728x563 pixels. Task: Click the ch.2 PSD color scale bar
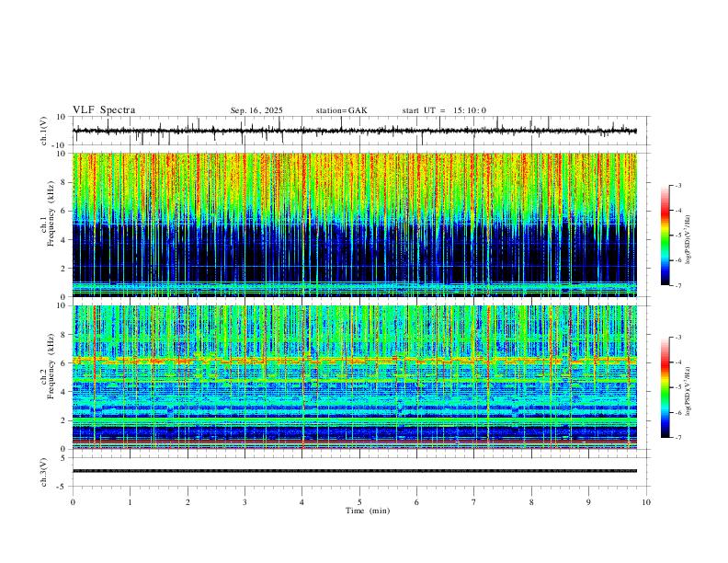click(x=665, y=387)
